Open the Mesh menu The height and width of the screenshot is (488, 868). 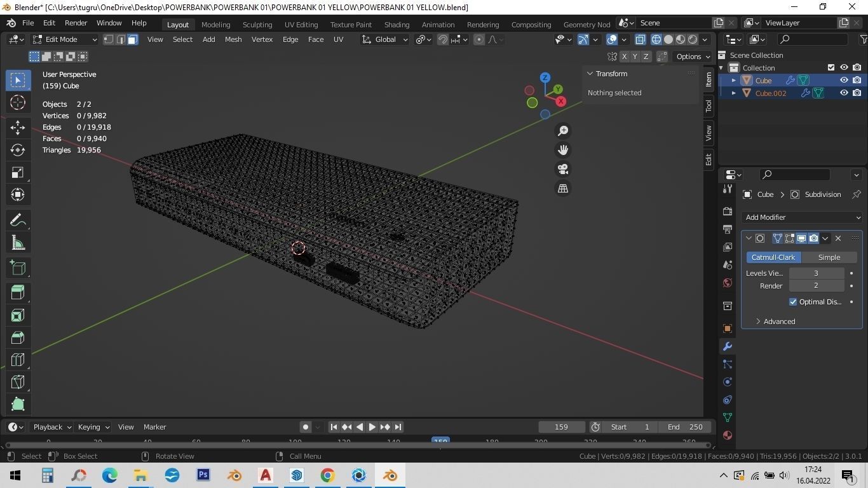(233, 39)
